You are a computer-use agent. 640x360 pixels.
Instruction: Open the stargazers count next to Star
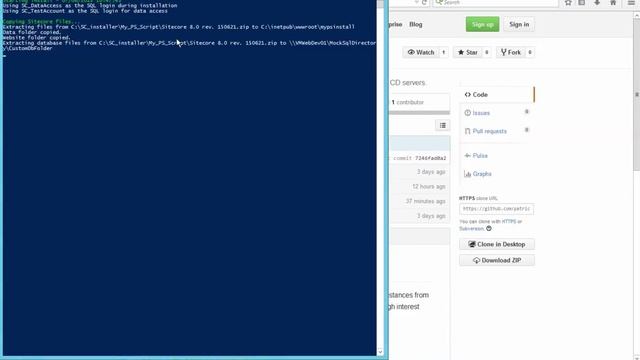coord(487,52)
